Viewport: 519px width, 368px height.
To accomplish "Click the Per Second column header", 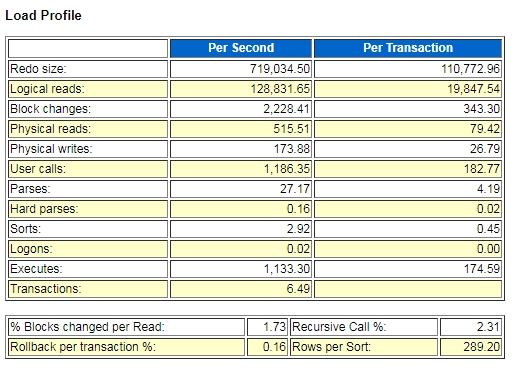I will [241, 48].
